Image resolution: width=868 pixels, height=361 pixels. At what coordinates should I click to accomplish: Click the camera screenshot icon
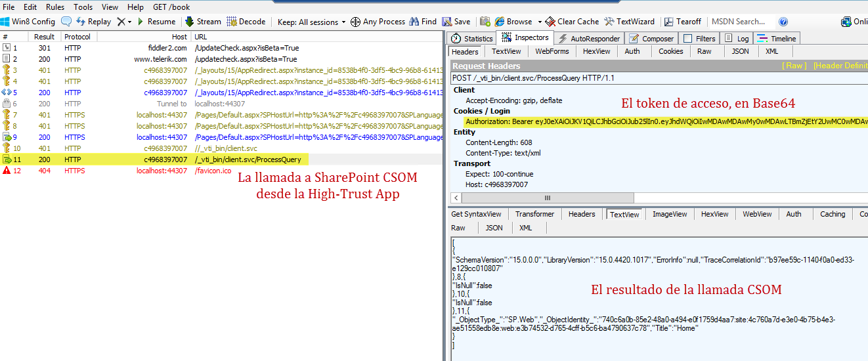pyautogui.click(x=485, y=22)
